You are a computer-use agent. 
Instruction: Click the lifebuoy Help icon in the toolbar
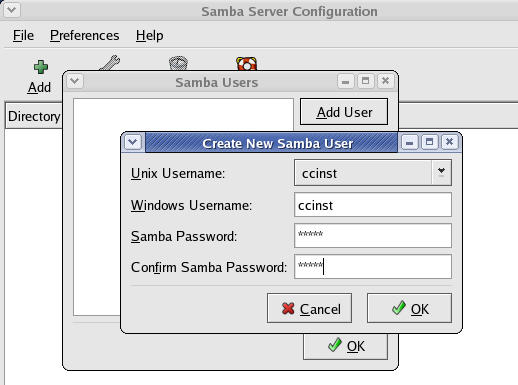point(246,64)
